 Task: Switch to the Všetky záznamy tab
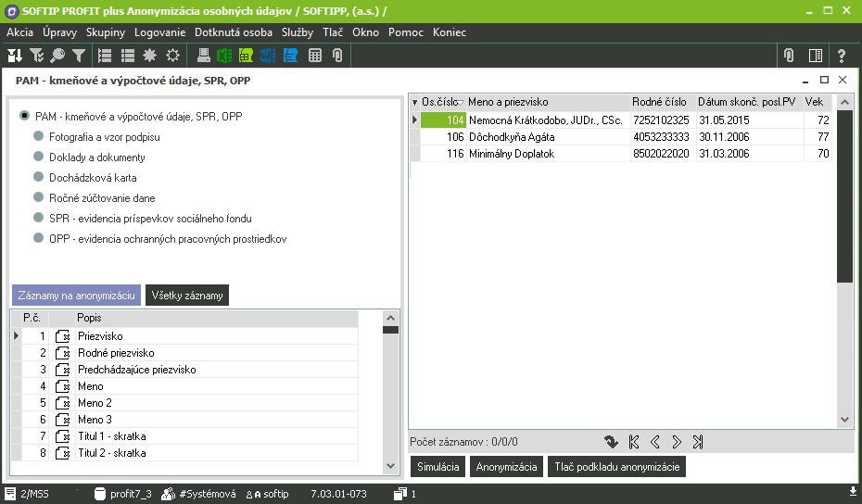(x=187, y=296)
